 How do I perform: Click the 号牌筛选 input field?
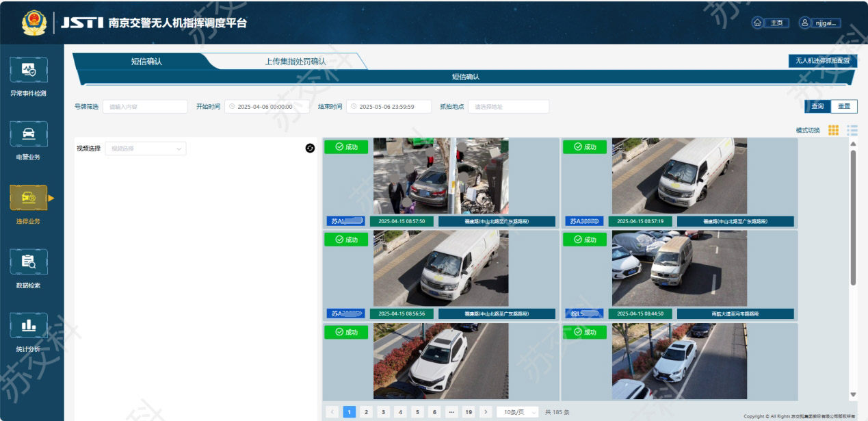pos(146,107)
